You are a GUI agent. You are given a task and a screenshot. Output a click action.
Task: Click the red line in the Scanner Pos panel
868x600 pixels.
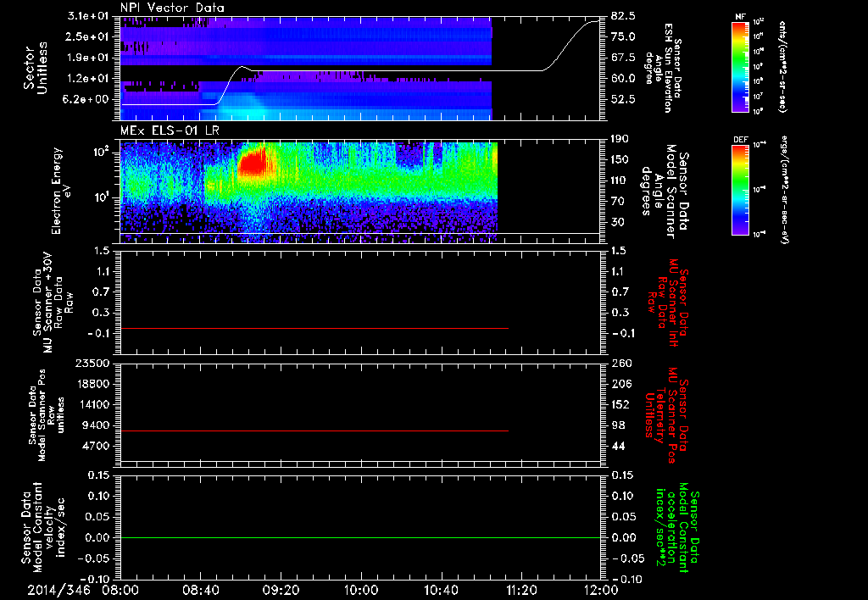click(x=314, y=431)
